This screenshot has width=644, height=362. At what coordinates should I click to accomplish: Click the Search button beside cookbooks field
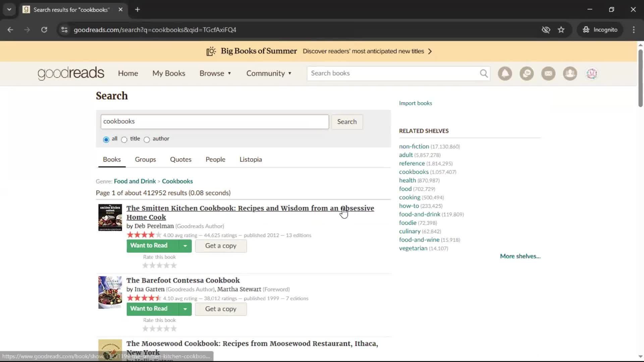[x=347, y=122]
